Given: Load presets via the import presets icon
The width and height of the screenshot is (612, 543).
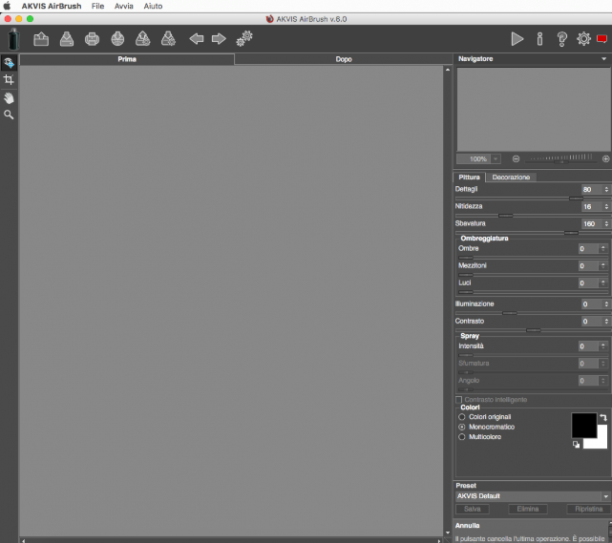Looking at the screenshot, I should pyautogui.click(x=143, y=39).
